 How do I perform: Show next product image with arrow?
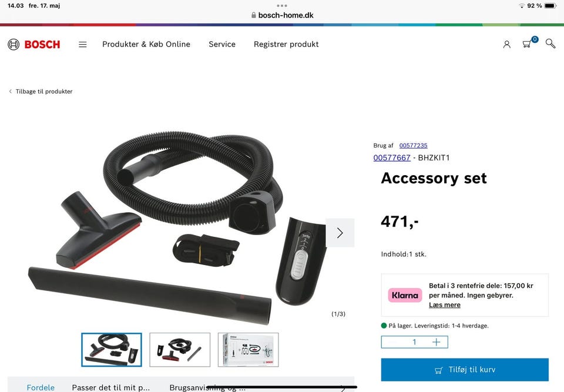(x=340, y=233)
